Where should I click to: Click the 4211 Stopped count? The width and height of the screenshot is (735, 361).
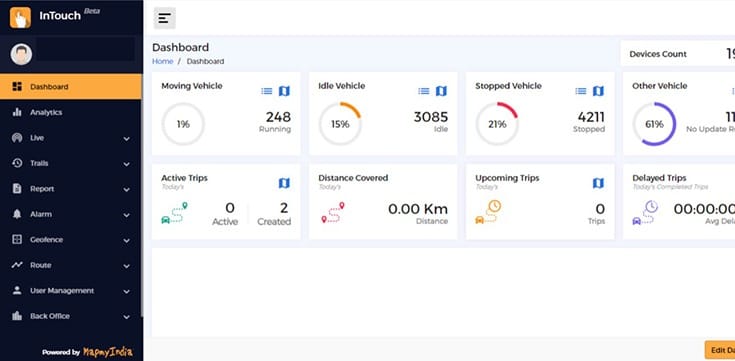591,117
